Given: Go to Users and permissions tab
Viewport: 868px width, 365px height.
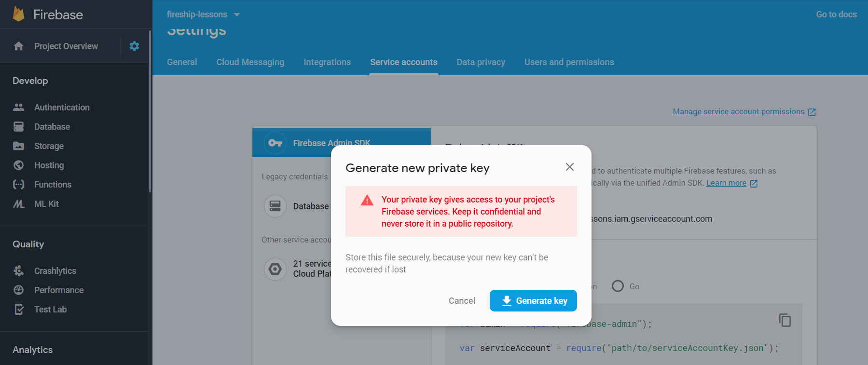Looking at the screenshot, I should click(x=569, y=62).
